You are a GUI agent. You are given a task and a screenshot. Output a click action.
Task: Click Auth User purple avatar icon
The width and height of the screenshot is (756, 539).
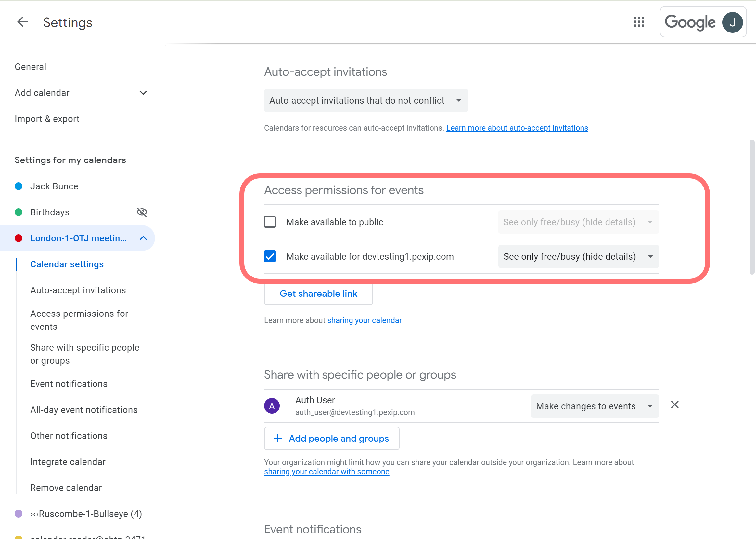click(x=272, y=405)
